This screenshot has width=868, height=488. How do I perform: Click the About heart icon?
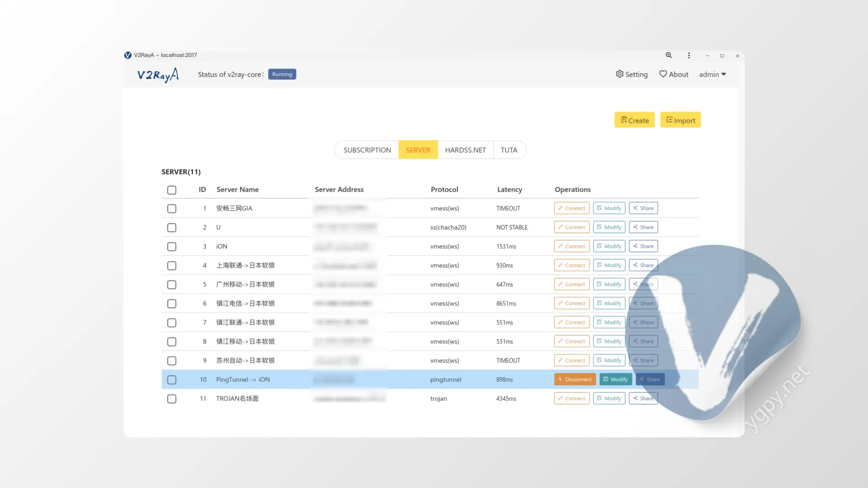pos(663,74)
